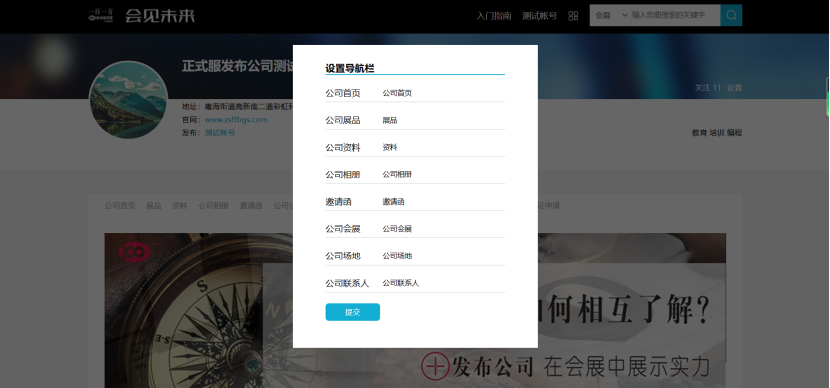830x388 pixels.
Task: Open the www.zsffbgs.com website link
Action: tap(236, 120)
